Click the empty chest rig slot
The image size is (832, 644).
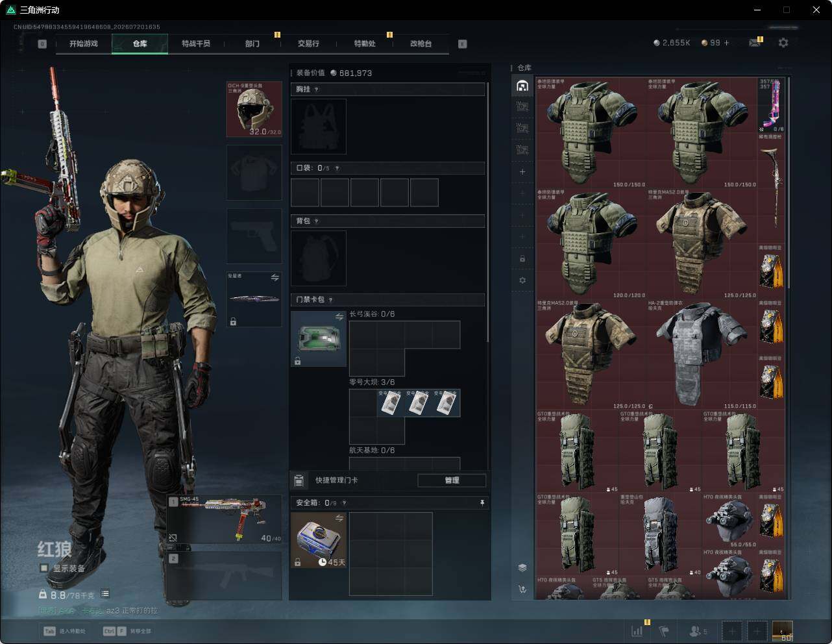click(x=319, y=127)
